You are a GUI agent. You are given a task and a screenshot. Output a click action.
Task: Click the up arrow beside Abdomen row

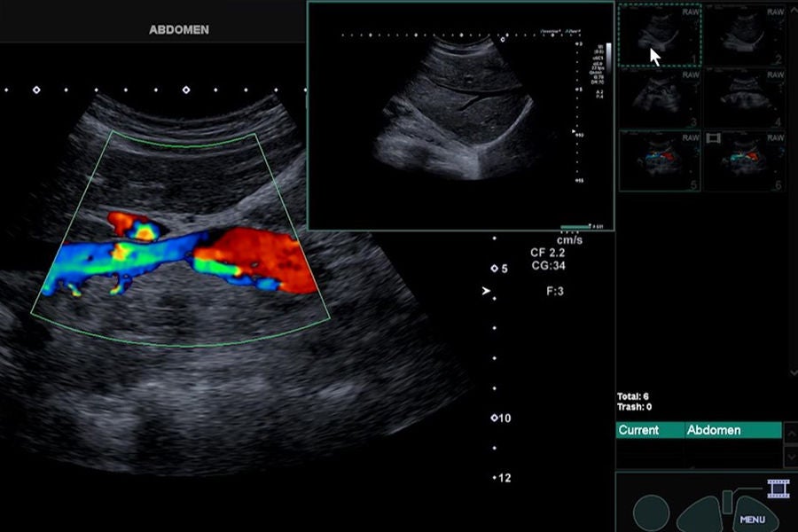790,434
